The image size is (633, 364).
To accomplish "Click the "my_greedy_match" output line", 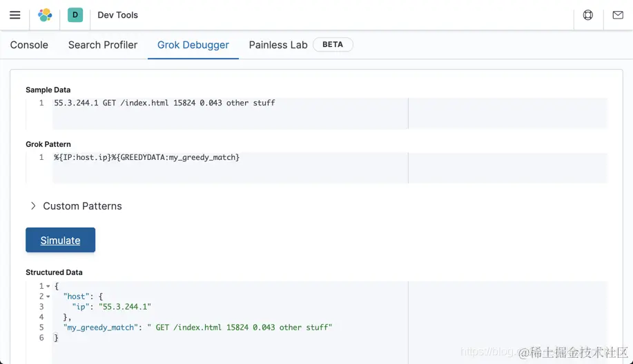I will (x=197, y=327).
